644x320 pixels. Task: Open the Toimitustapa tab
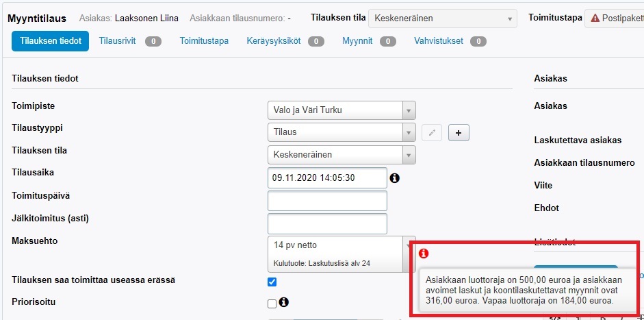204,41
